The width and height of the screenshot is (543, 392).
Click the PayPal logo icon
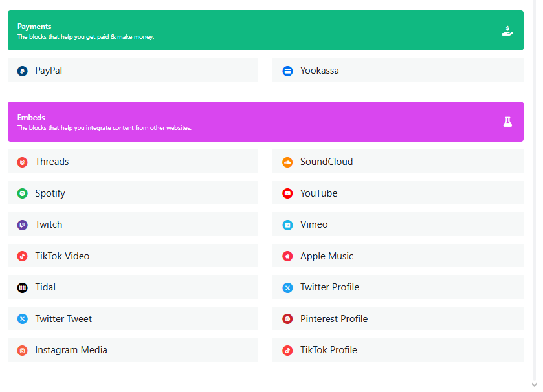point(23,71)
